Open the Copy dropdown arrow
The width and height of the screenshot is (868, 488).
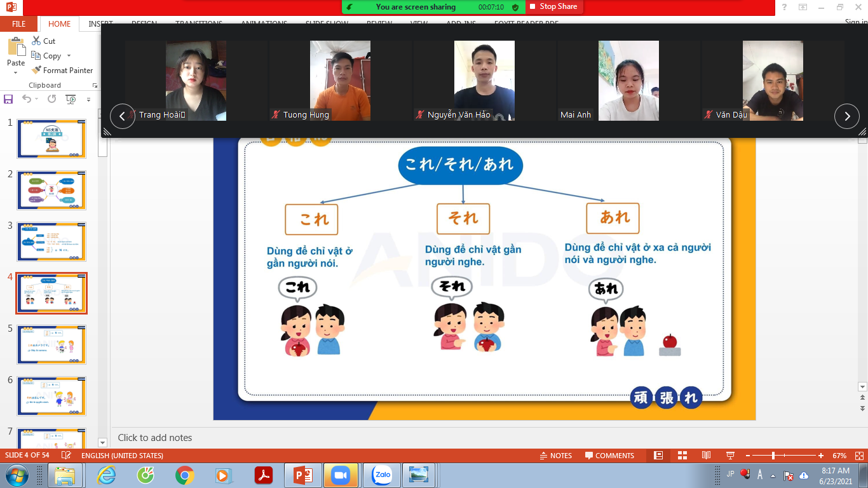[x=69, y=56]
